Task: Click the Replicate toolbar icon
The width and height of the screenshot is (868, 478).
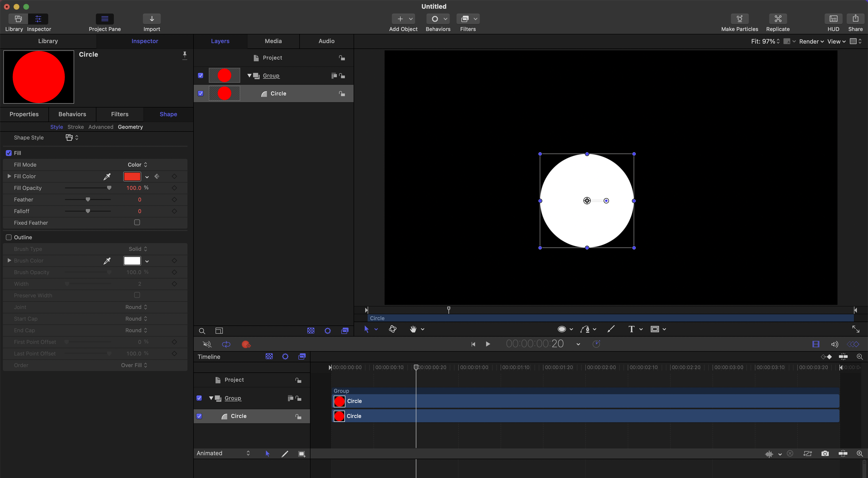Action: click(778, 19)
